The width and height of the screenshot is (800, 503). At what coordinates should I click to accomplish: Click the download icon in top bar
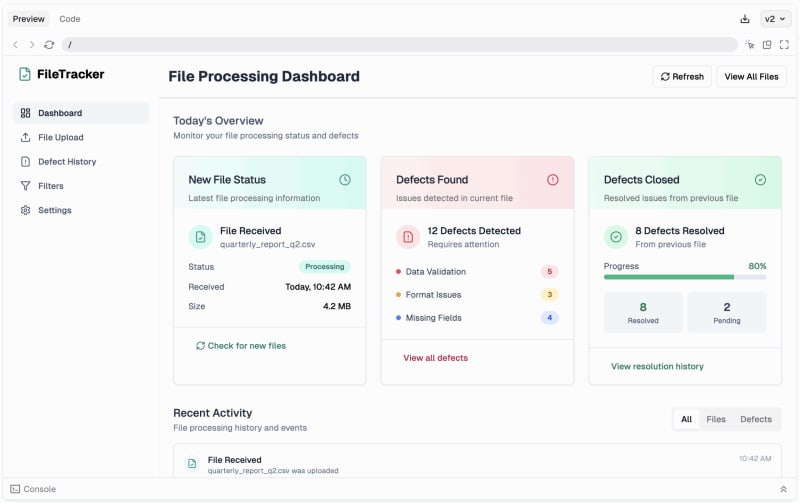(744, 19)
